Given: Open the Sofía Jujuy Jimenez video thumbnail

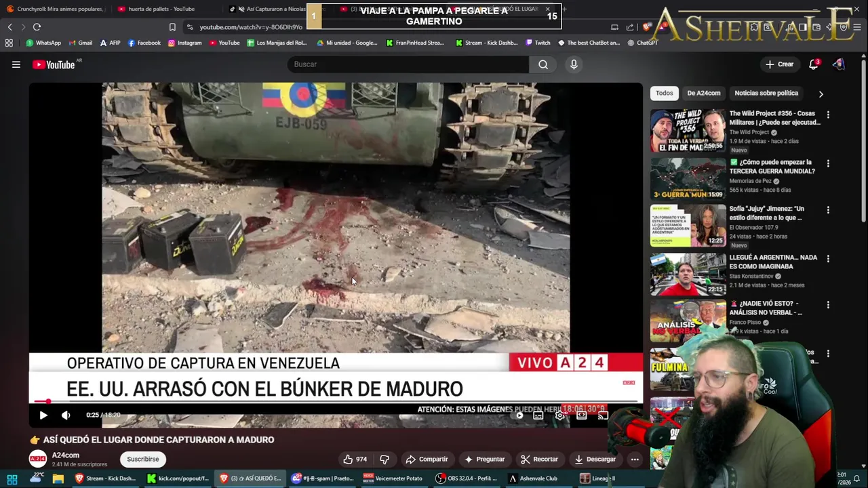Looking at the screenshot, I should pyautogui.click(x=688, y=226).
